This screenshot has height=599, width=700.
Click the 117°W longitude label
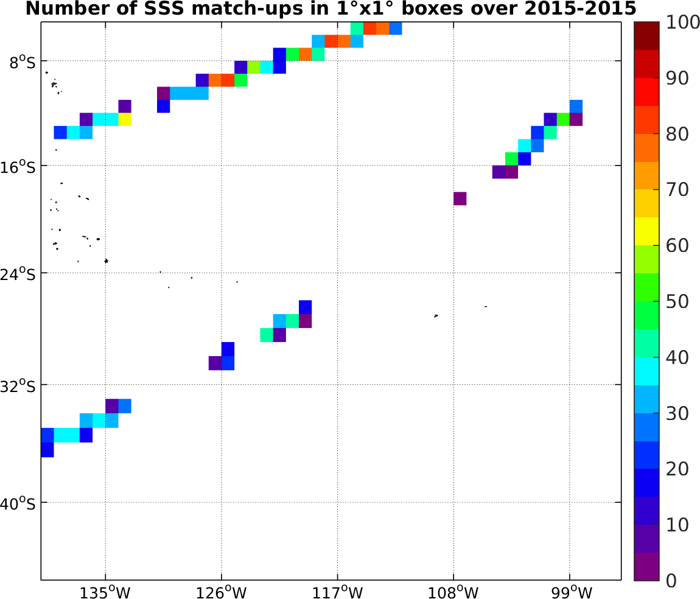pyautogui.click(x=337, y=592)
